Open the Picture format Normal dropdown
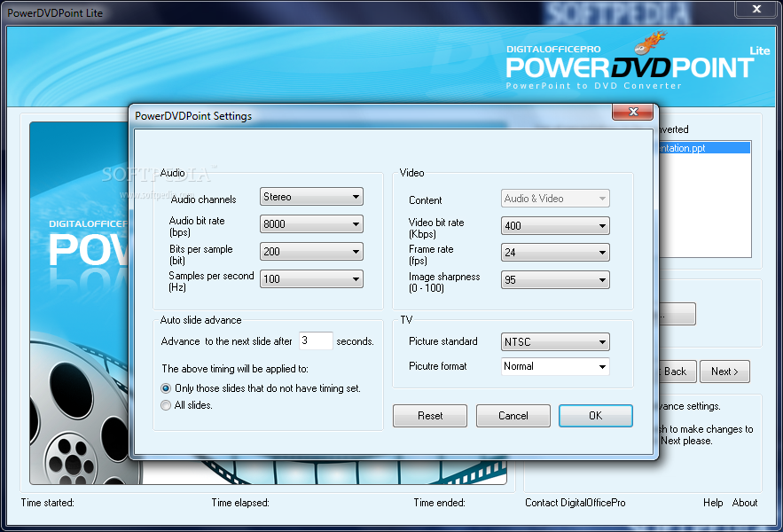Screen dimensions: 783x532 [x=555, y=366]
